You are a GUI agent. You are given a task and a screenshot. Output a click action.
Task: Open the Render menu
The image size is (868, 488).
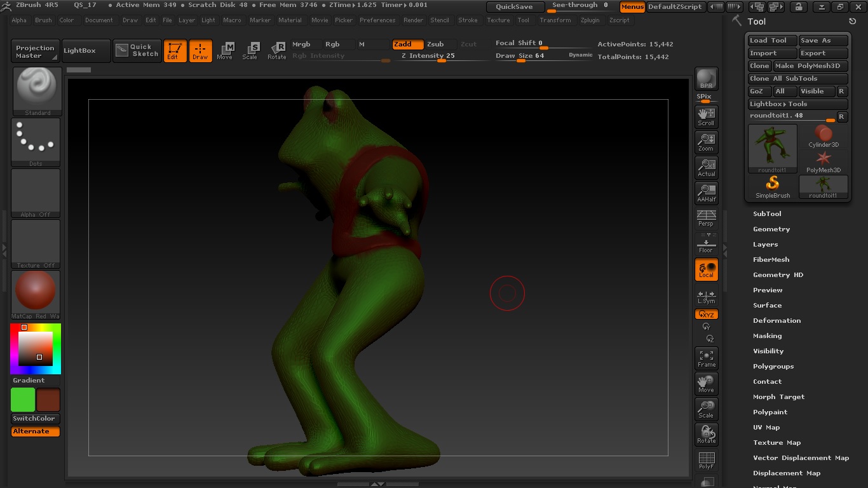[x=413, y=20]
